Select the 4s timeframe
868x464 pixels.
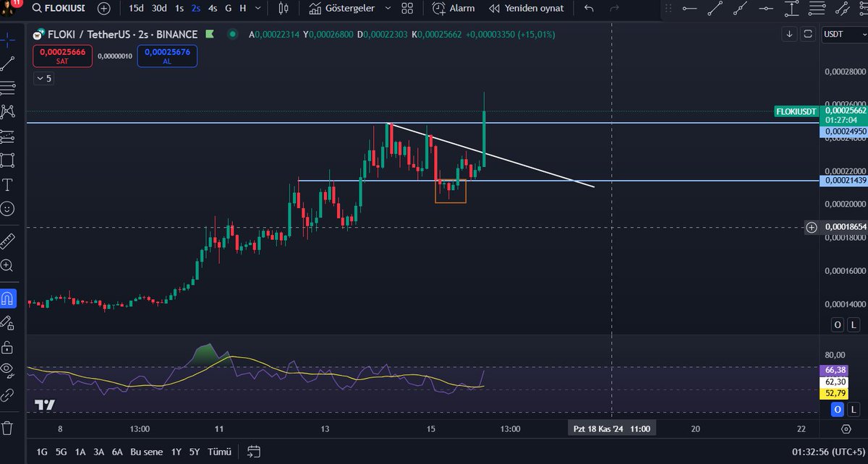[x=212, y=9]
